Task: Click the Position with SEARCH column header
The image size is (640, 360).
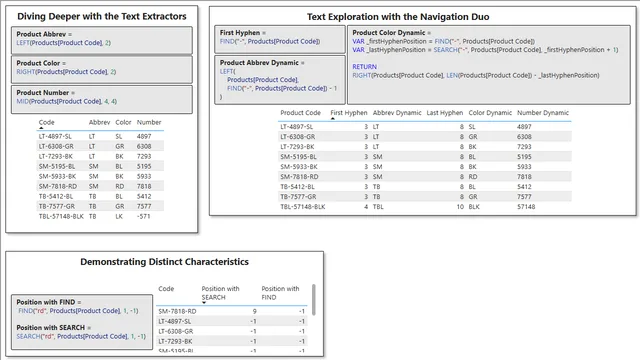Action: [220, 293]
